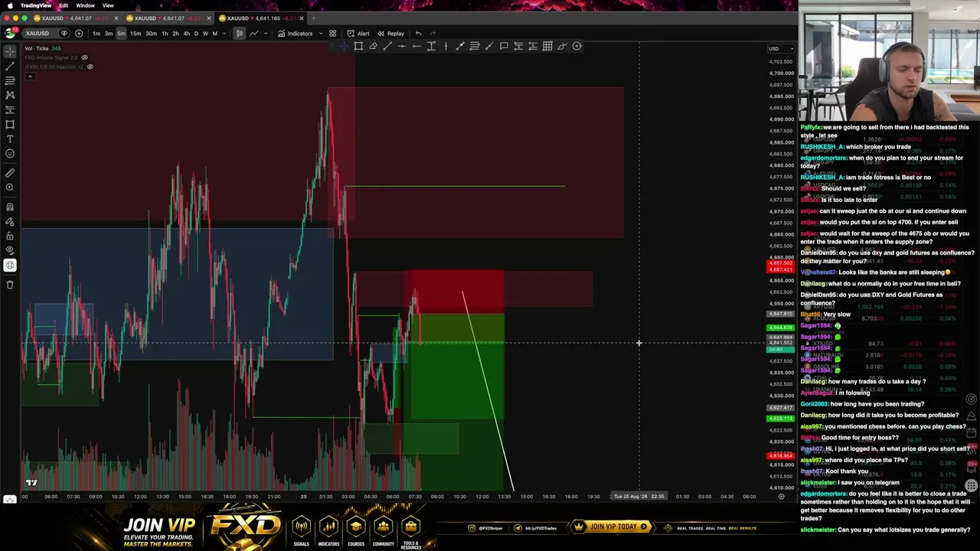
Task: Click the TradingView logo on chart
Action: click(x=31, y=483)
